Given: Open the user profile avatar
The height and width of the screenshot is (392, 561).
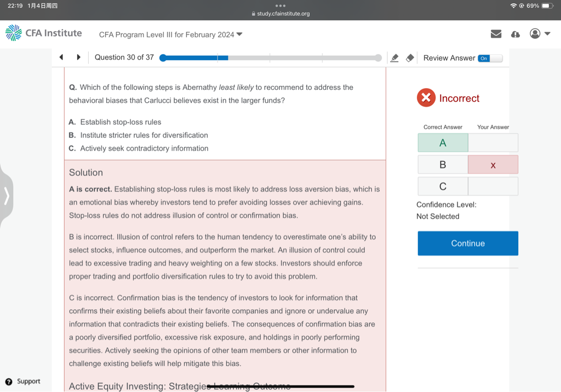Looking at the screenshot, I should coord(535,34).
